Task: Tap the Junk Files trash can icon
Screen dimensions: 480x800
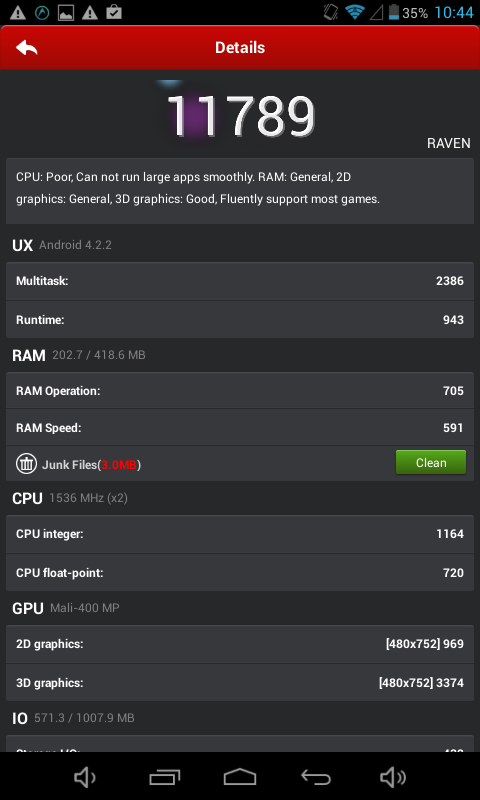Action: point(26,464)
